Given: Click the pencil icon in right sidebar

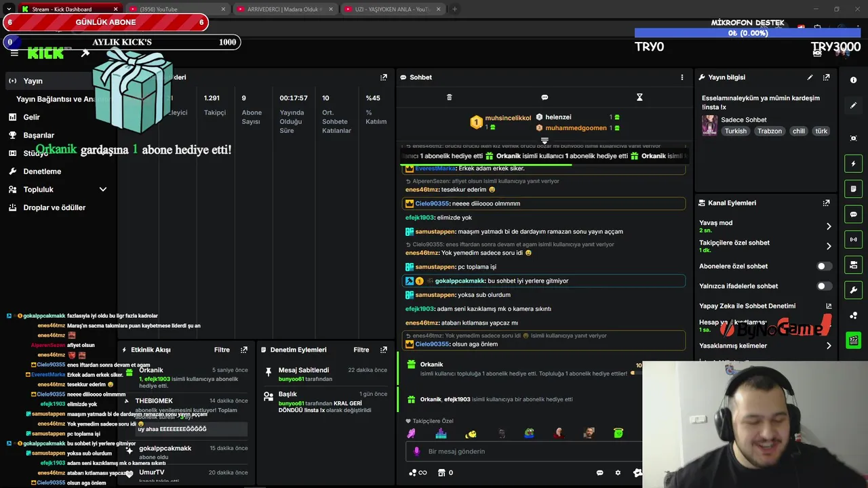Looking at the screenshot, I should coord(853,106).
